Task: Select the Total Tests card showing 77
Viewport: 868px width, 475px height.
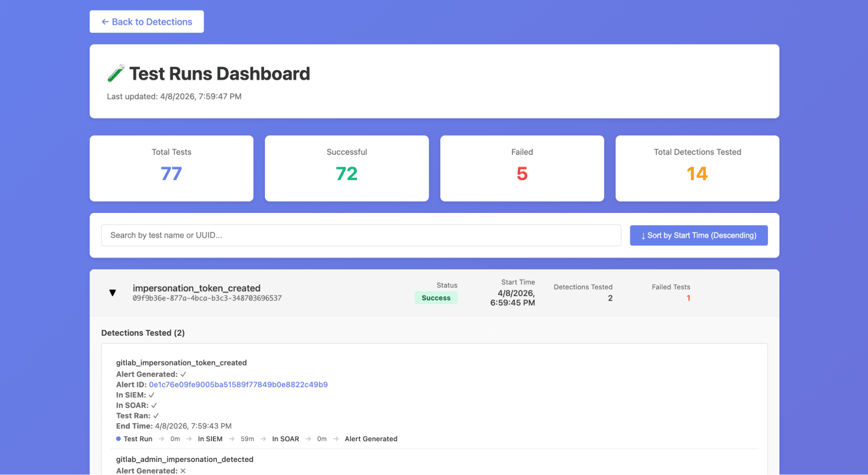Action: [172, 168]
